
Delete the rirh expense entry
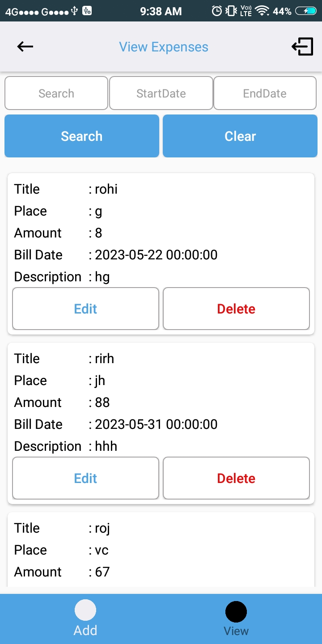pos(236,478)
